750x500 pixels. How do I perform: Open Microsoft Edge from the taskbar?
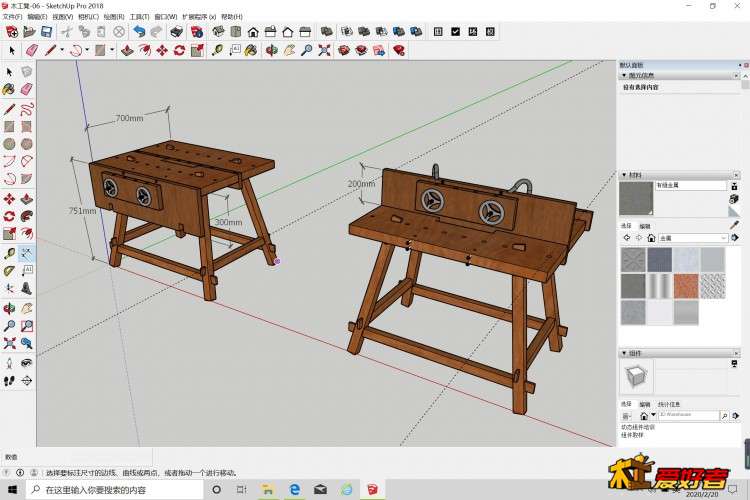[295, 489]
